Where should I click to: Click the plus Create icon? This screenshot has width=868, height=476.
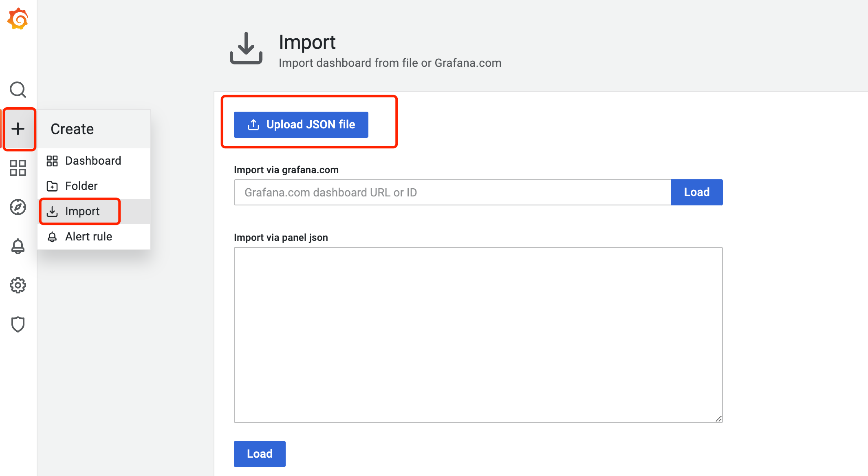click(18, 129)
